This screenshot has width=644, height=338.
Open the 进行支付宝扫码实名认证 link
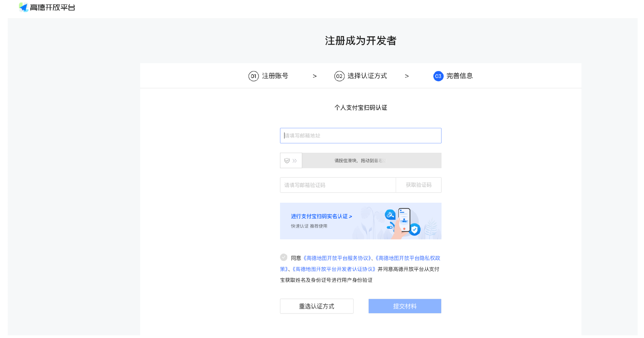pyautogui.click(x=321, y=216)
